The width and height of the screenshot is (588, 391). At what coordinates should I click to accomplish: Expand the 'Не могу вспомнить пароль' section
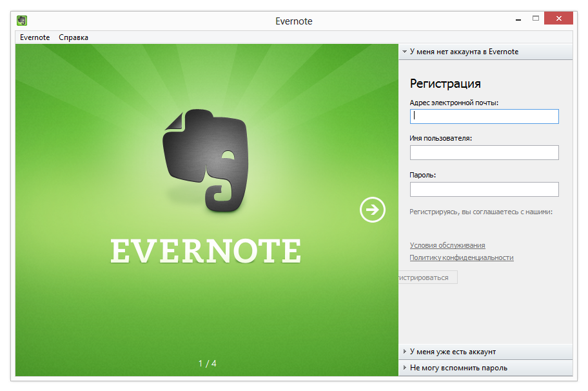485,368
